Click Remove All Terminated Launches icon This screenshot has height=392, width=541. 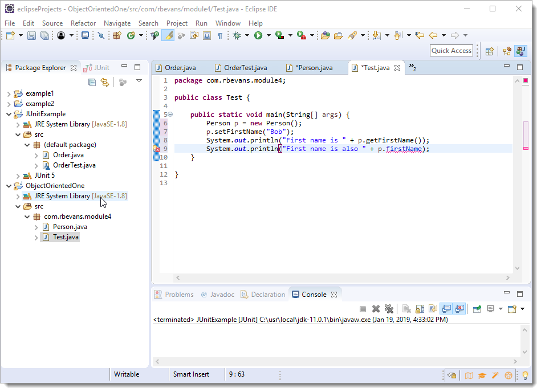coord(389,309)
